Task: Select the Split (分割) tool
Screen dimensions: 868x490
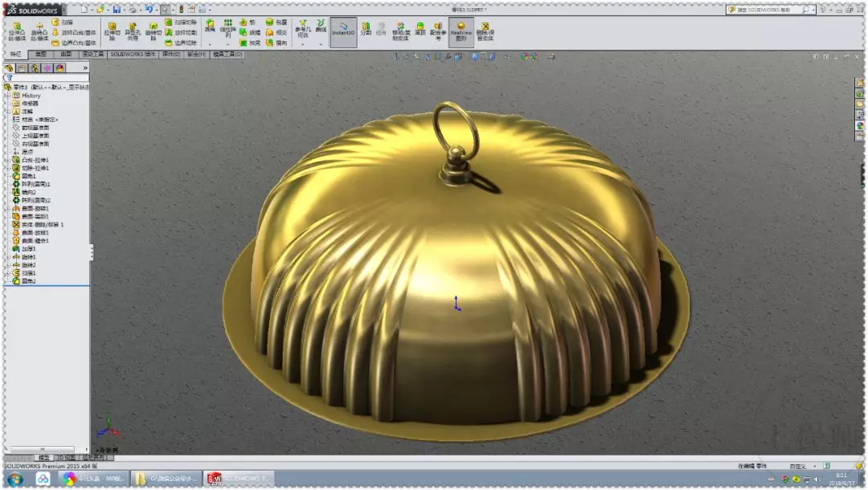Action: pos(366,29)
